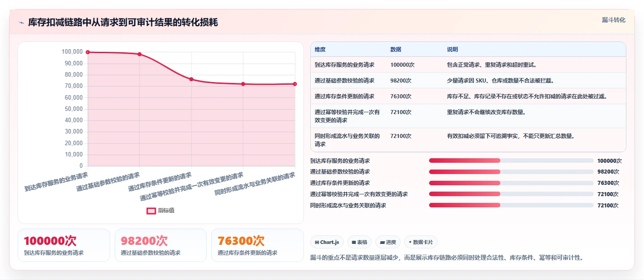644x280 pixels.
Task: Click description 包含正常请求、重复请求和超时重试。
Action: (492, 65)
